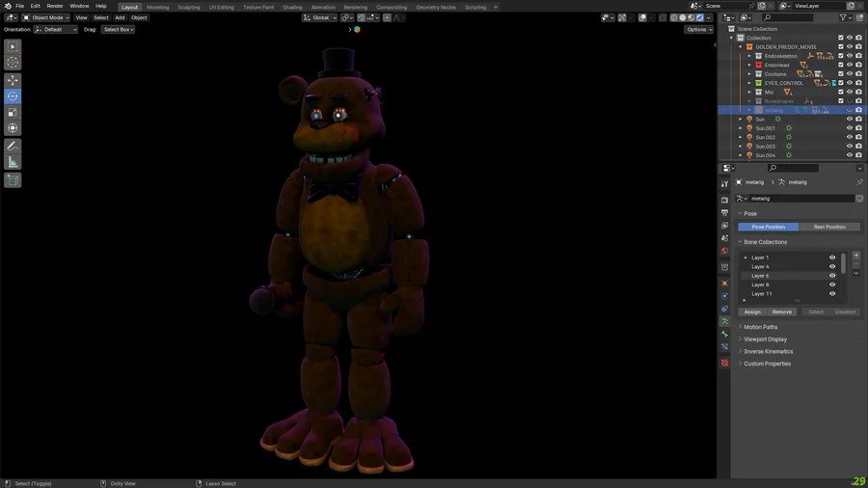The image size is (868, 488).
Task: Hide the Mic collection in viewport
Action: [x=850, y=92]
